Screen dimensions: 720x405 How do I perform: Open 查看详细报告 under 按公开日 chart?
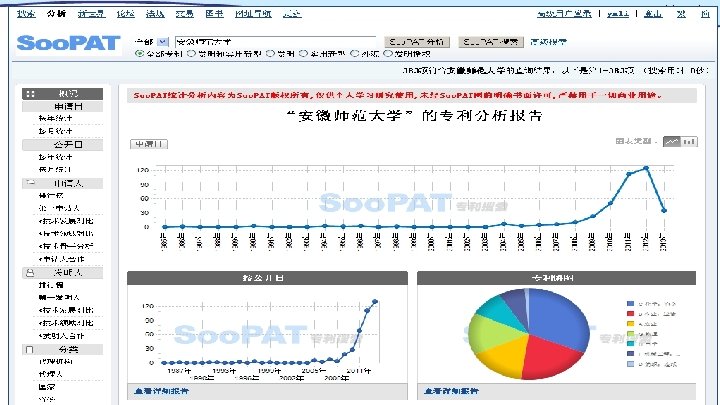click(162, 391)
